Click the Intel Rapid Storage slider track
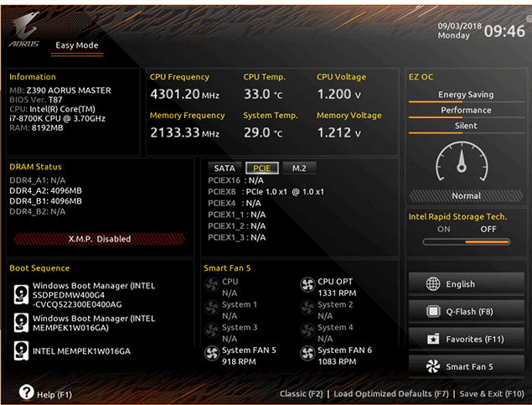The width and height of the screenshot is (532, 405). coord(467,242)
